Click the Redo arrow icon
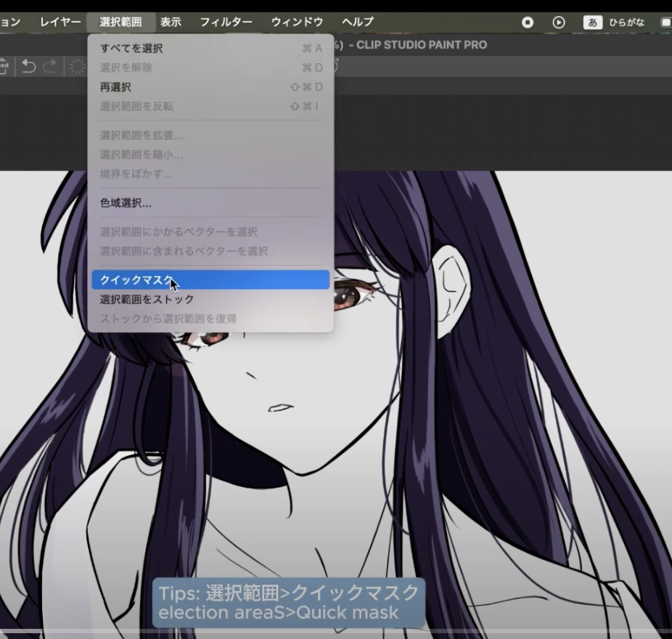 tap(50, 67)
